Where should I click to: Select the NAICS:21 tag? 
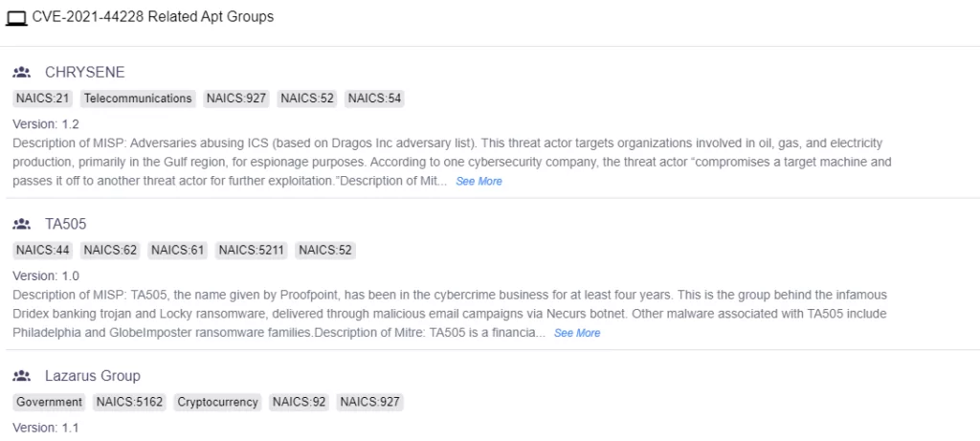coord(42,99)
